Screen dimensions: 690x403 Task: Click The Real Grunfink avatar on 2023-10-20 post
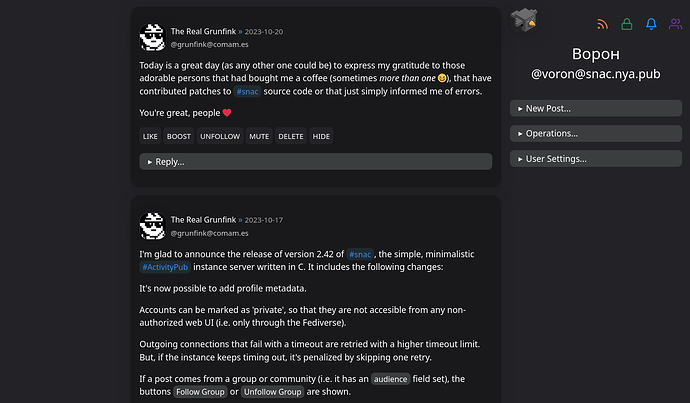pyautogui.click(x=152, y=38)
